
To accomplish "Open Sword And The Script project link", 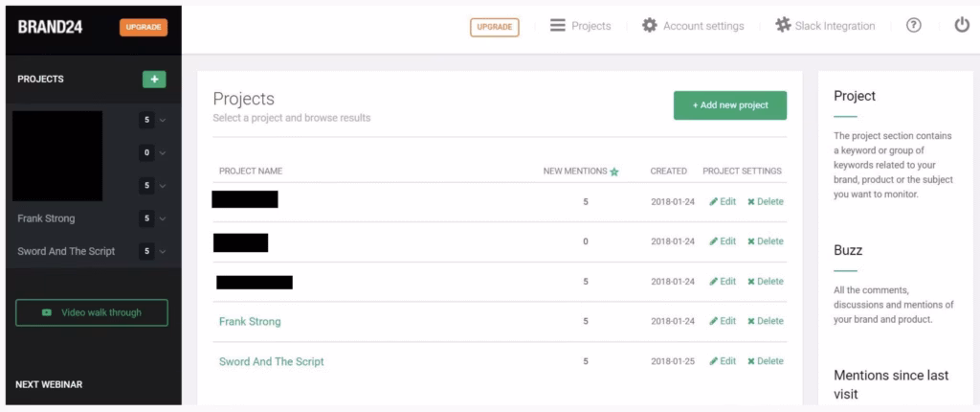I will (x=271, y=362).
